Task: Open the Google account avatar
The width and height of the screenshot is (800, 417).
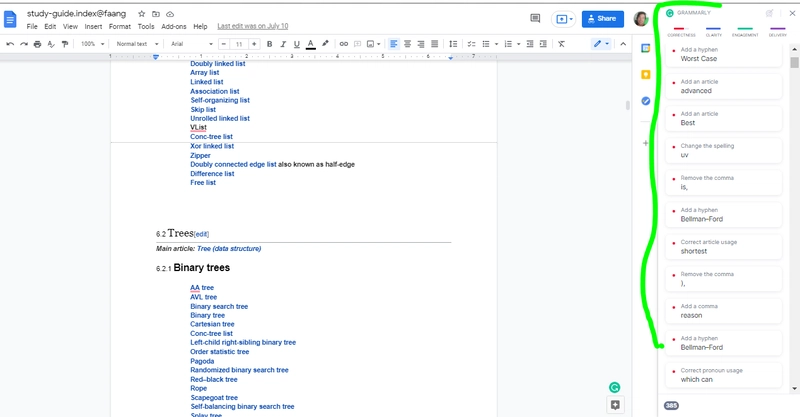Action: coord(641,19)
